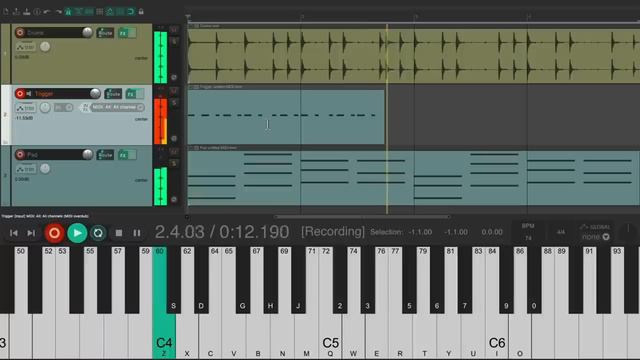Toggle FX bypass on Drums track
The image size is (640, 360).
click(132, 33)
